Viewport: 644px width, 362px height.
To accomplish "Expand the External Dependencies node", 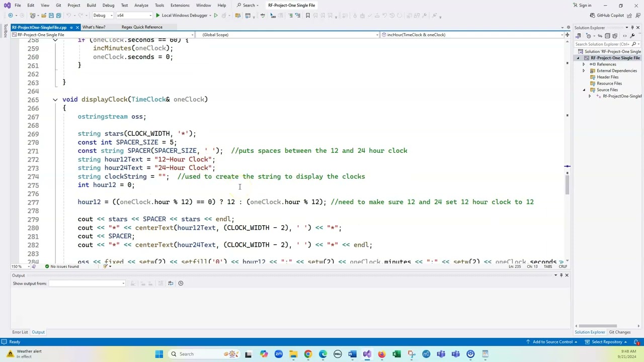I will coord(584,71).
